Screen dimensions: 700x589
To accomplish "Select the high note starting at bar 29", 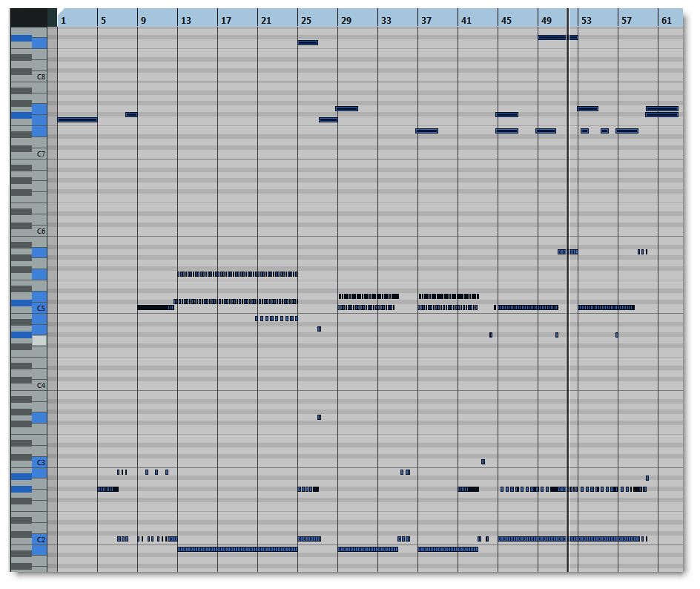I will (347, 108).
